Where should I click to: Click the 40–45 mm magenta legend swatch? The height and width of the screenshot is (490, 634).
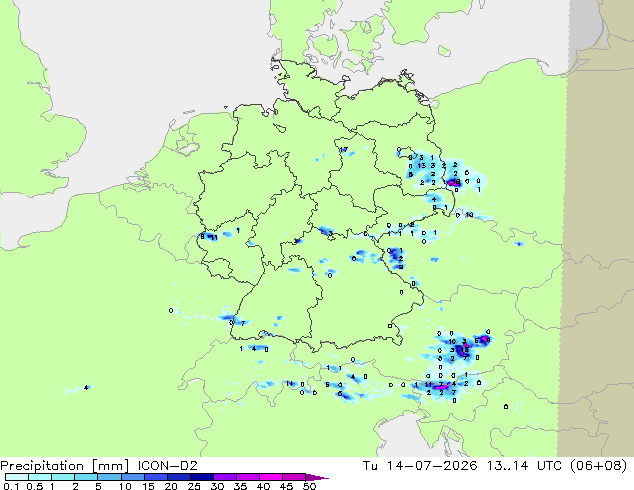271,477
